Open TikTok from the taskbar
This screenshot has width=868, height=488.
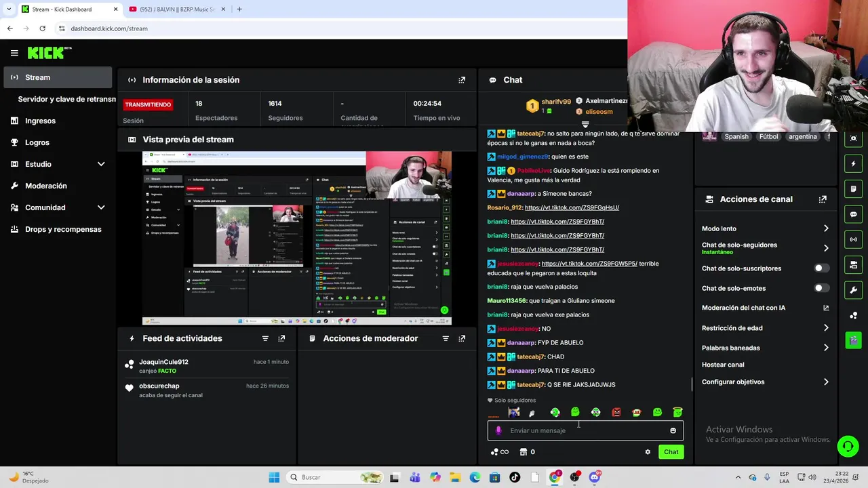(515, 477)
